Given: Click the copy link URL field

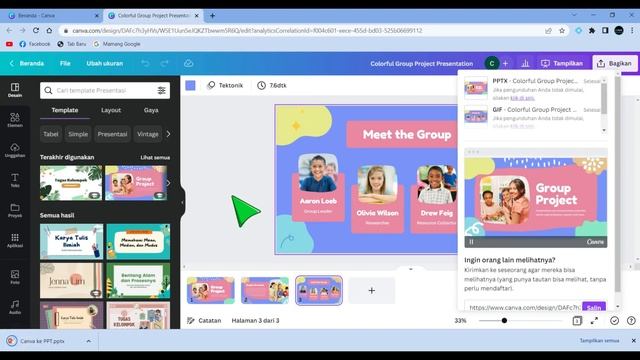Looking at the screenshot, I should [x=524, y=307].
